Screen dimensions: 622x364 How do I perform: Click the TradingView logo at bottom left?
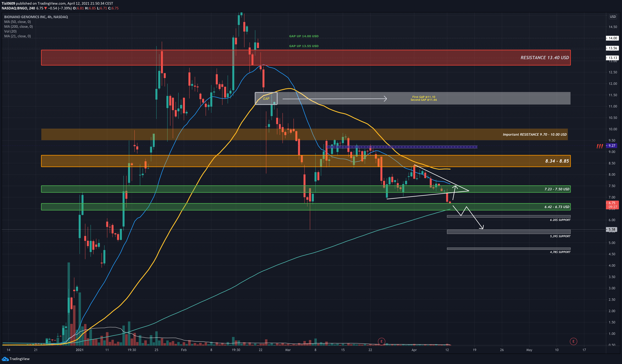tap(16, 359)
